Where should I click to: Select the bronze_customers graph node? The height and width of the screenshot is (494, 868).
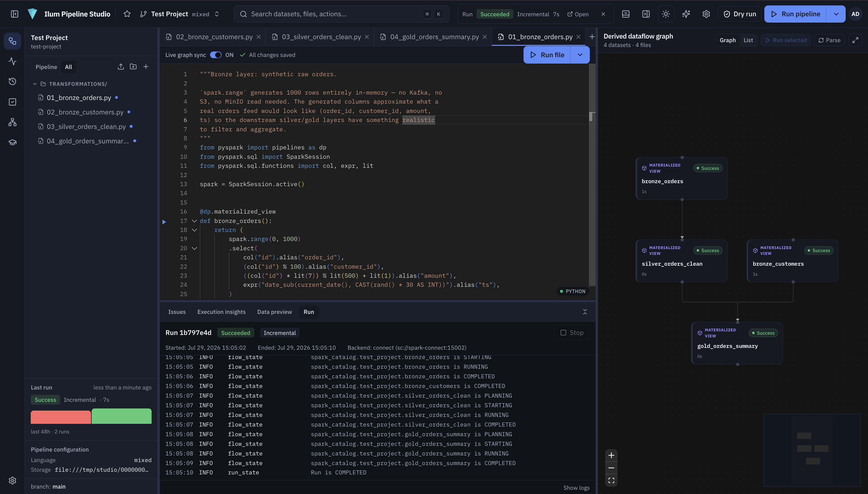pos(792,261)
